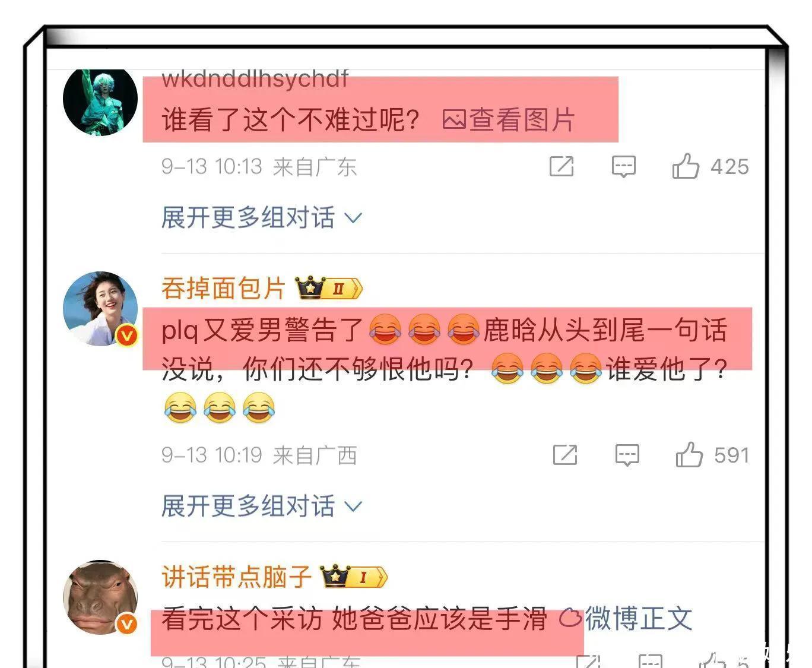The image size is (812, 668).
Task: Repost the wkdnddlhsychdf comment
Action: coord(562,166)
